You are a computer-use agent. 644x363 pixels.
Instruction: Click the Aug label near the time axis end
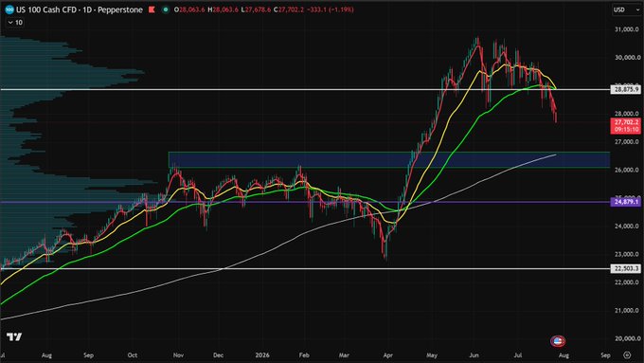pos(563,354)
